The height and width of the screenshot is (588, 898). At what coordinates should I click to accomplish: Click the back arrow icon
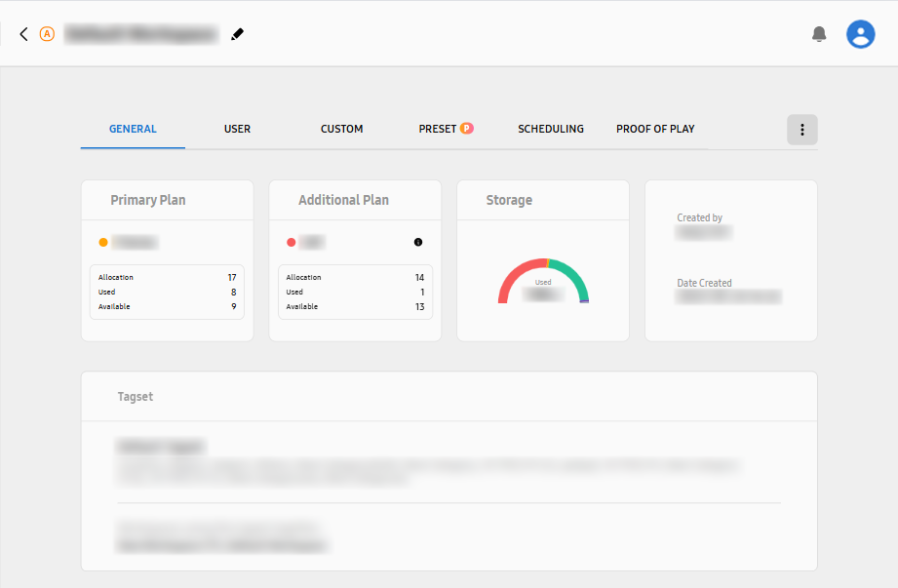(x=23, y=34)
